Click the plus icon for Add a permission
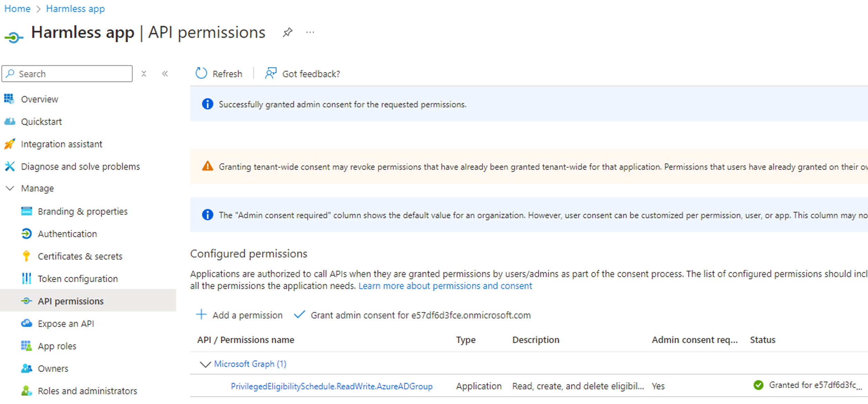Screen dimensions: 868x404 click(x=201, y=314)
